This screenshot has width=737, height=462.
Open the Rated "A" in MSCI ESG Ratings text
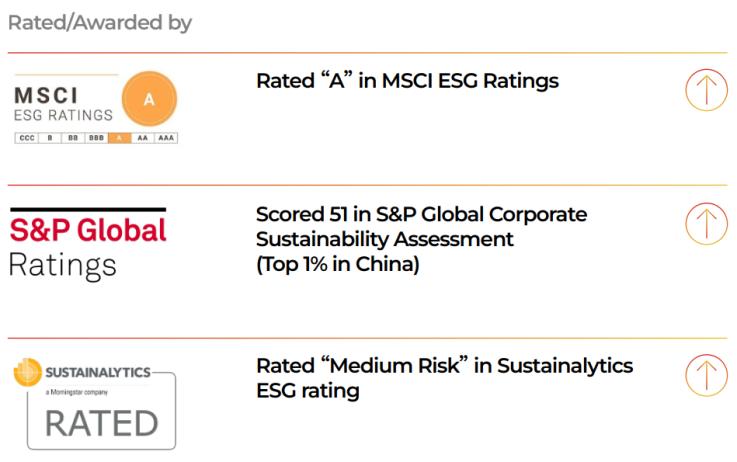tap(407, 81)
